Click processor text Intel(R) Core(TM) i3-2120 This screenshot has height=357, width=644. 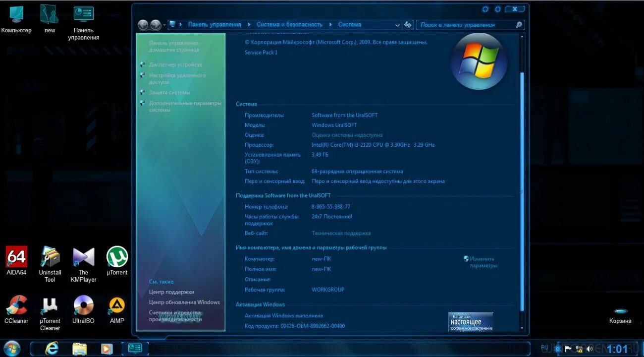tap(373, 145)
